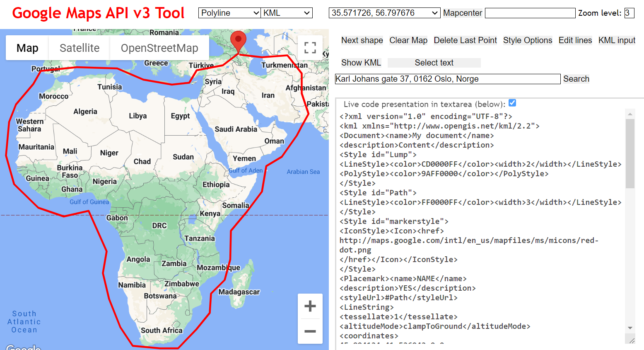Screen dimensions: 644x350
Task: Click Clear Map button
Action: coord(408,40)
